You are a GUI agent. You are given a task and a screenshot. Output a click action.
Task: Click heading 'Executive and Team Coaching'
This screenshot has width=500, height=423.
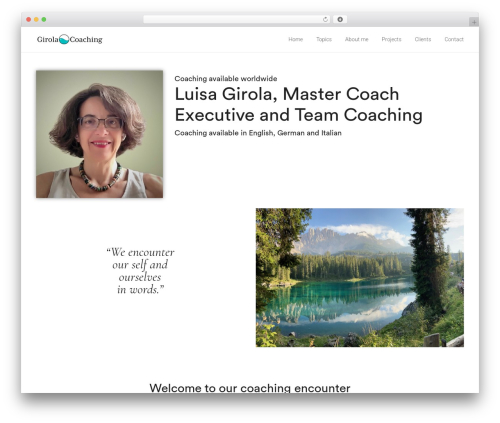pos(299,115)
